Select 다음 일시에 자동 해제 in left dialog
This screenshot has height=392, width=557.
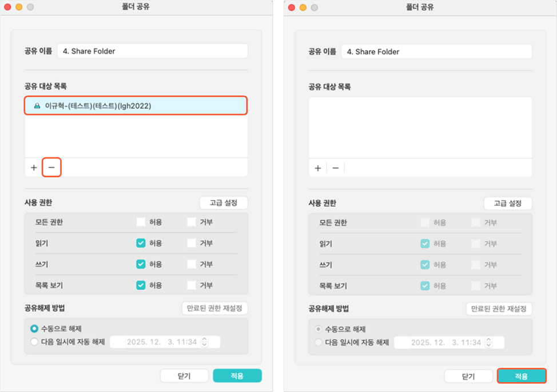point(34,342)
